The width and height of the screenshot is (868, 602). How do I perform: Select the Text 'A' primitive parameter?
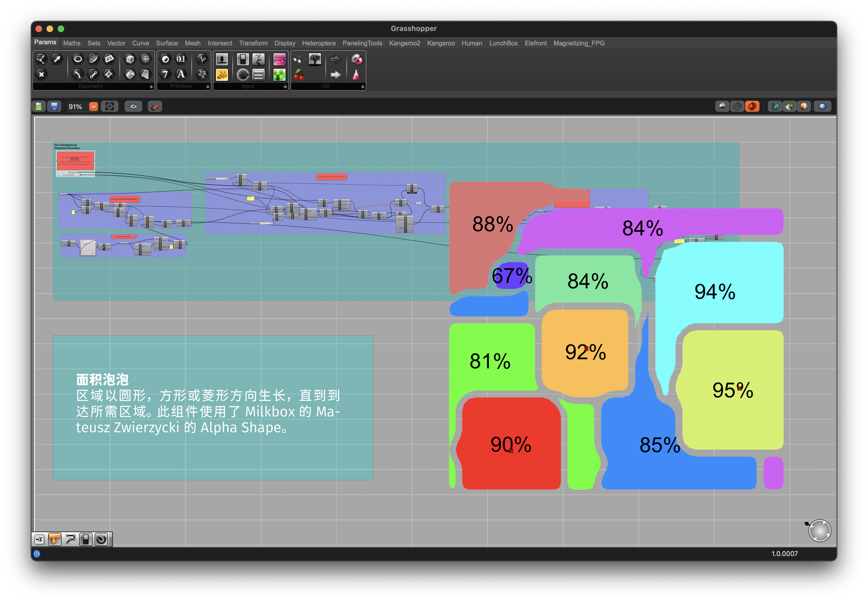tap(181, 74)
